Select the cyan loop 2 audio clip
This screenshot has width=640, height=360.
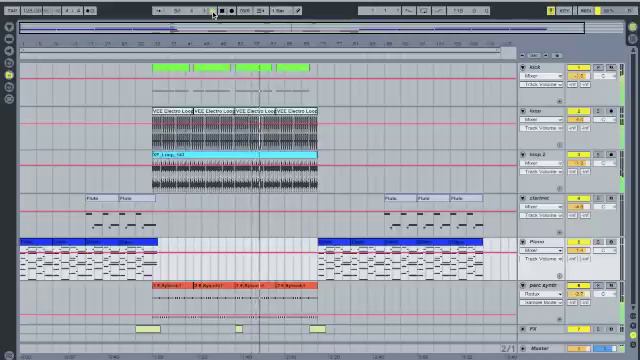(235, 155)
